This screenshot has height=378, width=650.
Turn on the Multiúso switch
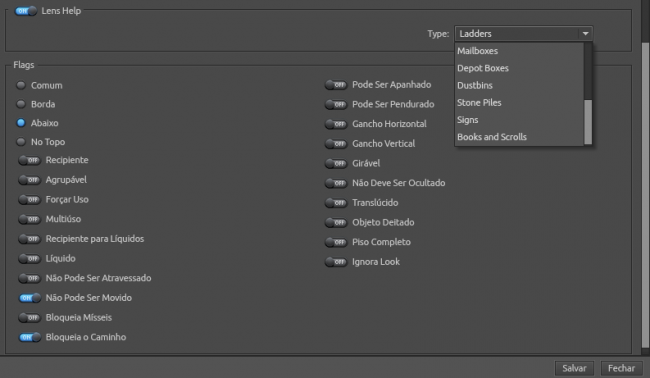tap(29, 219)
